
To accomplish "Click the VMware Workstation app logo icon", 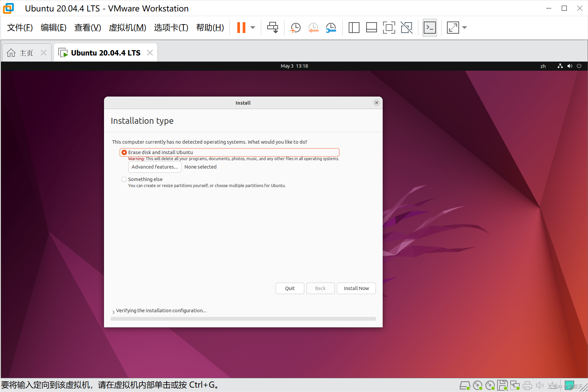I will (x=8, y=8).
